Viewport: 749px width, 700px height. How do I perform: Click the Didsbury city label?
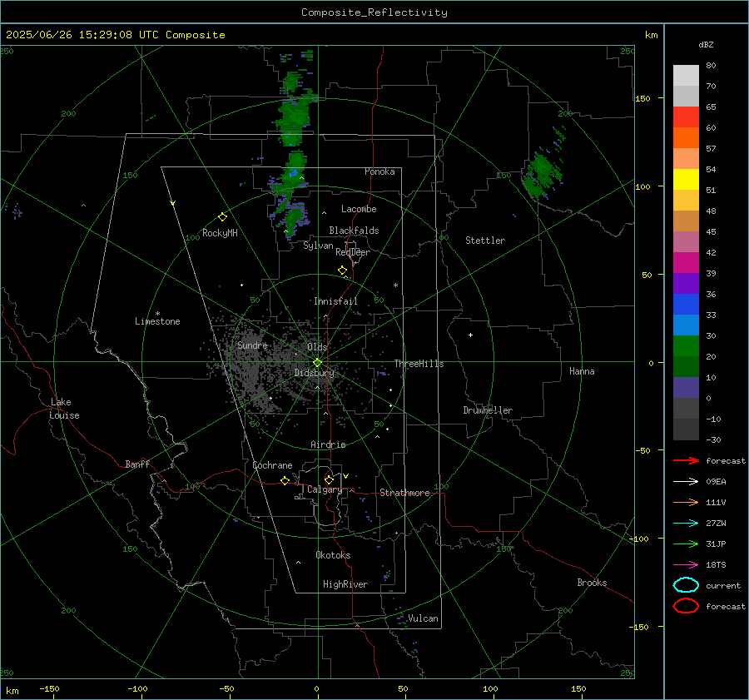tap(314, 373)
